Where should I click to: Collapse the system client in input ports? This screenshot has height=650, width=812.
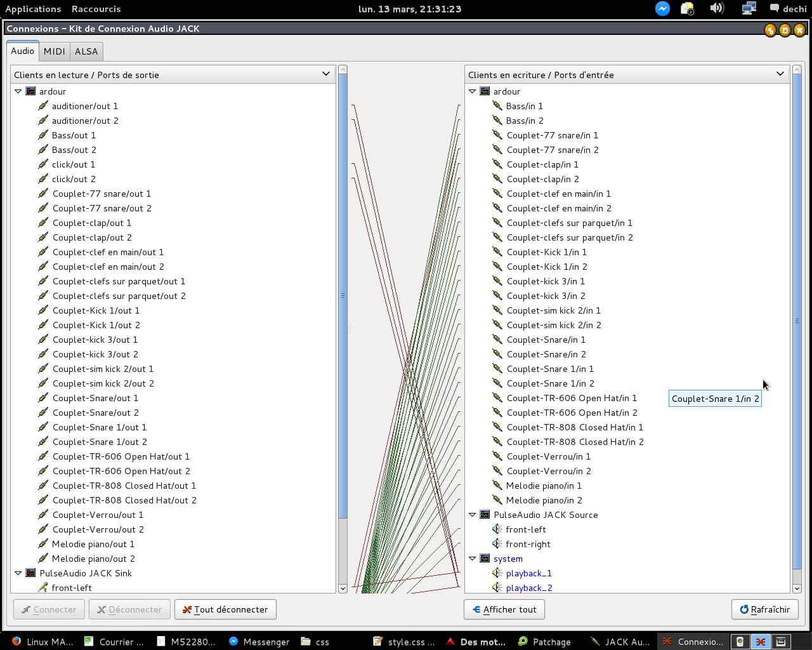(473, 559)
